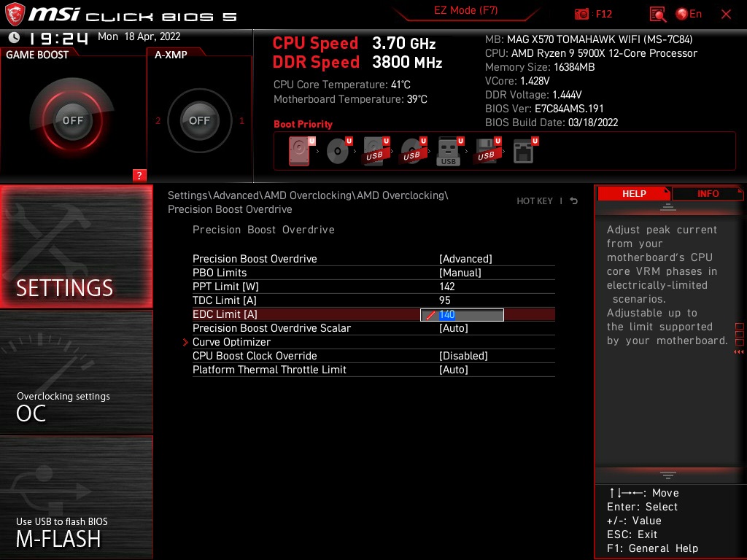The width and height of the screenshot is (747, 560).
Task: Click the help panel bottom scroll handle
Action: click(668, 475)
